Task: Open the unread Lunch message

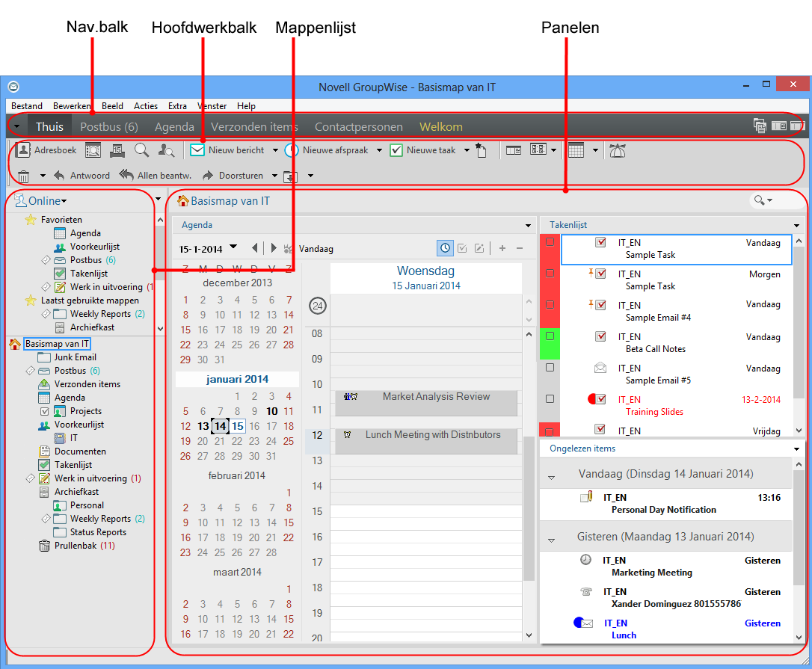Action: [666, 629]
